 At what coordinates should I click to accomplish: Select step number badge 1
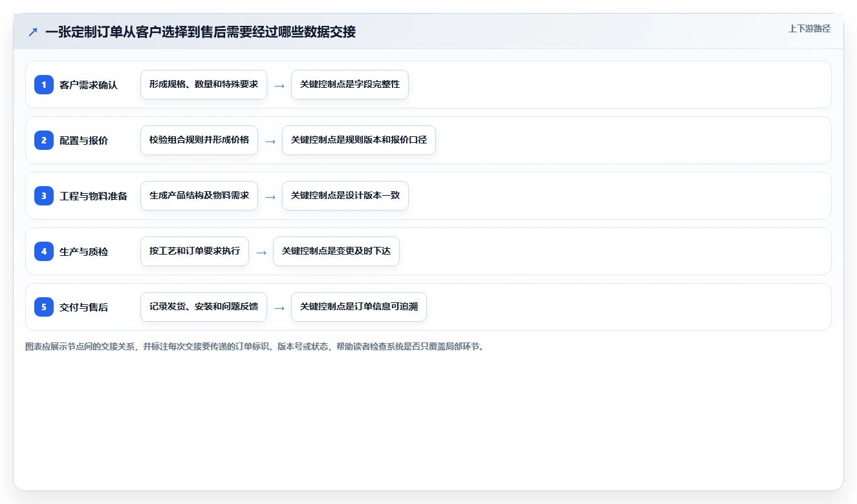44,85
